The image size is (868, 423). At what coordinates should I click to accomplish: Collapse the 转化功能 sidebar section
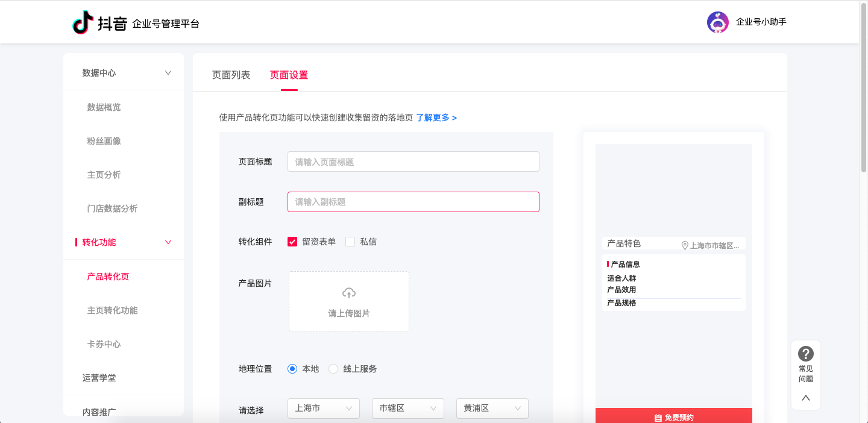click(x=169, y=242)
